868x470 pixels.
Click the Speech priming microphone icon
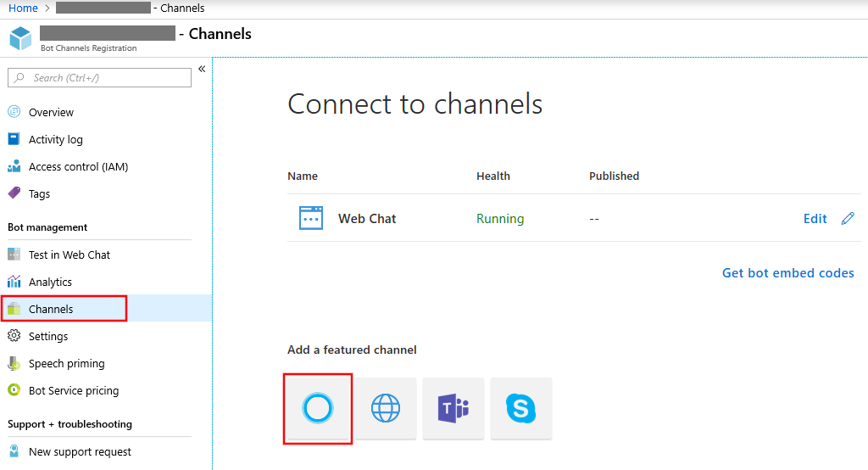pos(14,363)
